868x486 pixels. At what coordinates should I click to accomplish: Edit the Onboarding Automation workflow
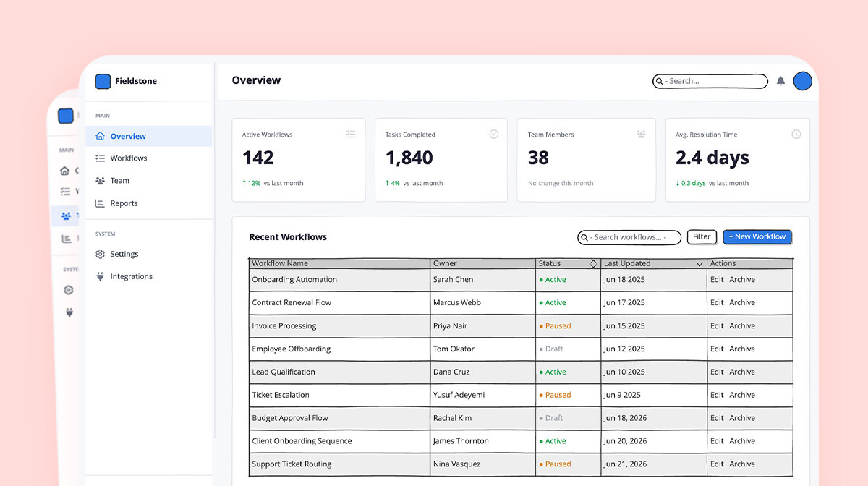click(x=717, y=280)
